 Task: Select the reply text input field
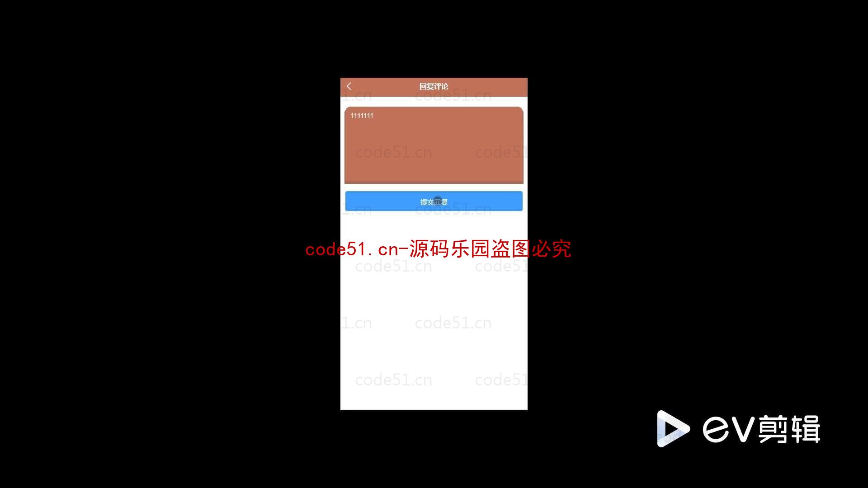tap(434, 144)
